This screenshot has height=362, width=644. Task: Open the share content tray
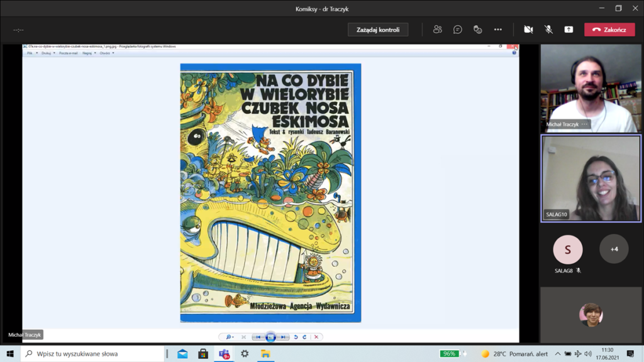click(569, 30)
